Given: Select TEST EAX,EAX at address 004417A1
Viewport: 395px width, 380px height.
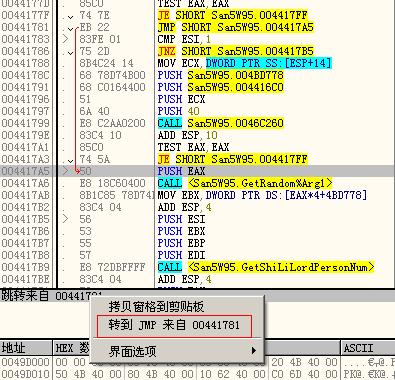Looking at the screenshot, I should click(193, 147).
